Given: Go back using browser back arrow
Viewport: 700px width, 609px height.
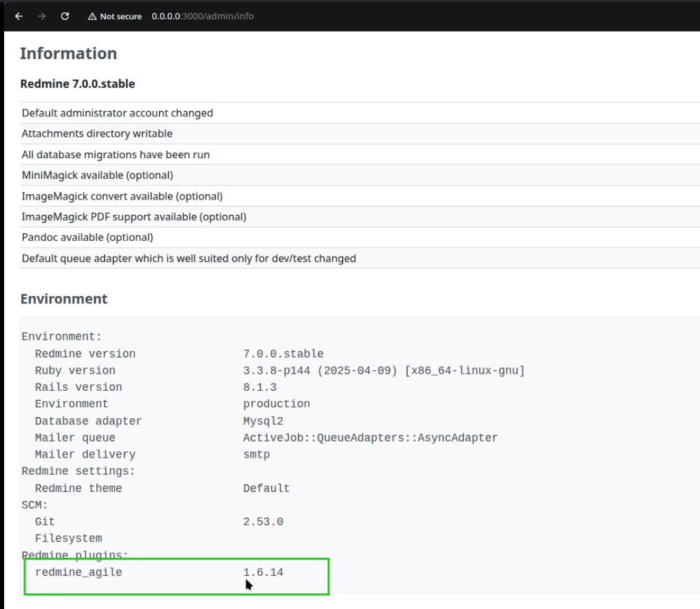Looking at the screenshot, I should (x=19, y=16).
